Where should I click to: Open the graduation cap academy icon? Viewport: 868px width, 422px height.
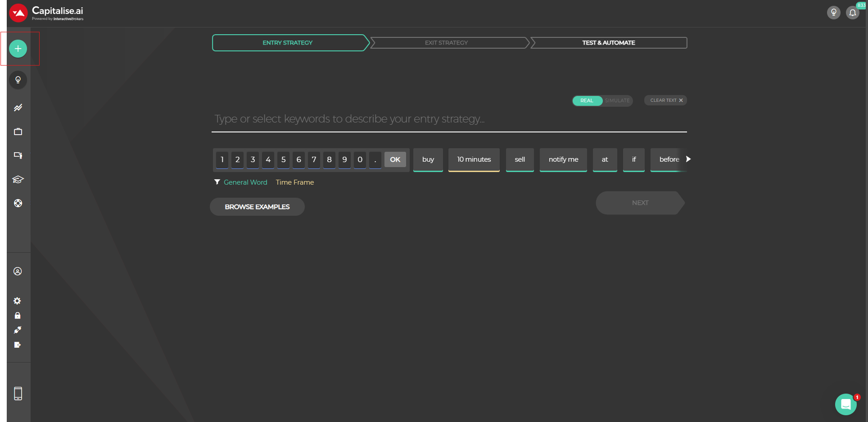(18, 179)
